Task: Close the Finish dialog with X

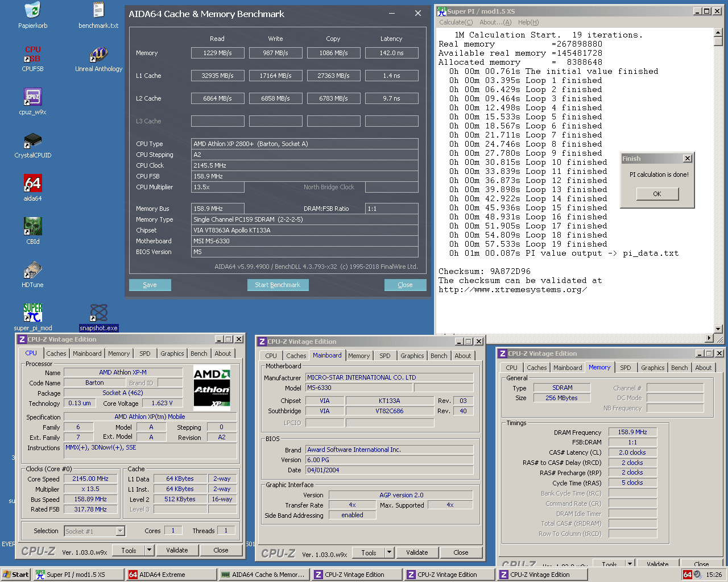Action: [x=688, y=159]
